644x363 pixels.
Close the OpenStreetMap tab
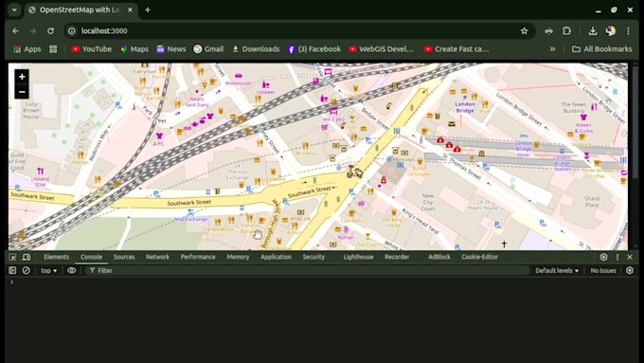click(x=130, y=9)
